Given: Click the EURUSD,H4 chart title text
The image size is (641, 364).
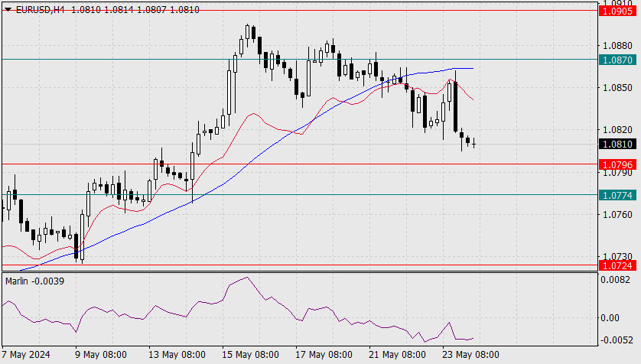Looking at the screenshot, I should [40, 9].
